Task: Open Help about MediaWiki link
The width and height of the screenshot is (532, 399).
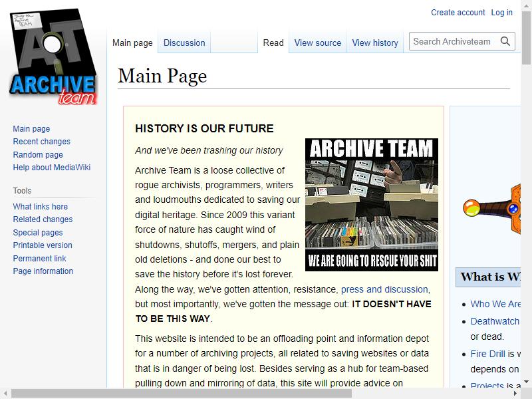Action: (x=52, y=168)
